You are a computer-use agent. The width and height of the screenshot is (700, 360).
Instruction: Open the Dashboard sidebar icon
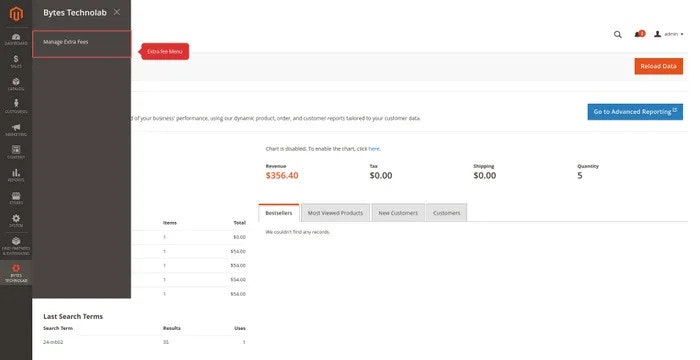click(16, 39)
